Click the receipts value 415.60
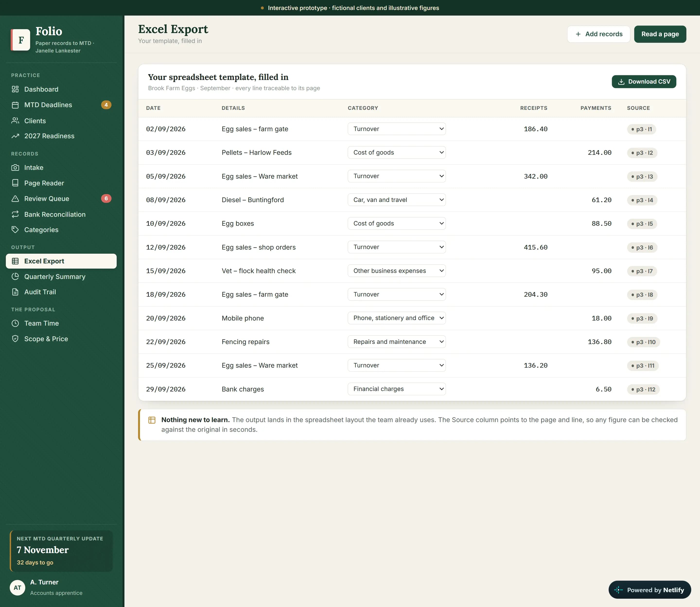700x607 pixels. click(x=535, y=247)
